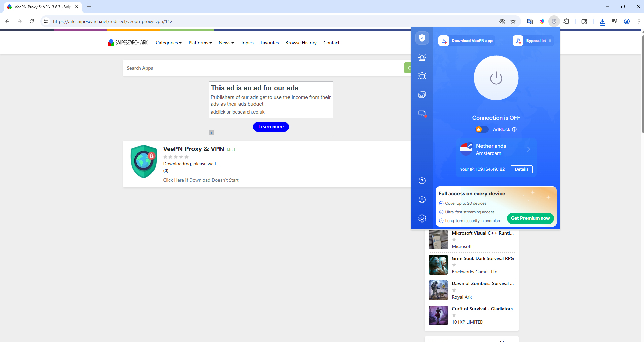
Task: Click 'Click Here if Download Doesn't Start' link
Action: 201,180
